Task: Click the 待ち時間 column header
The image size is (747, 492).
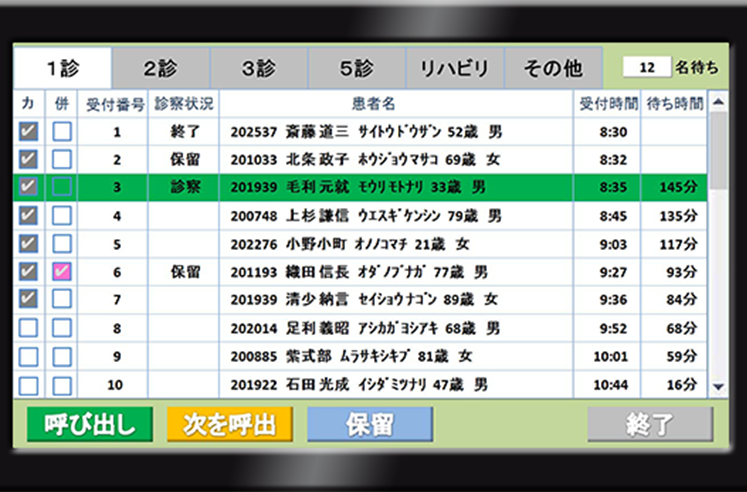Action: pyautogui.click(x=675, y=104)
